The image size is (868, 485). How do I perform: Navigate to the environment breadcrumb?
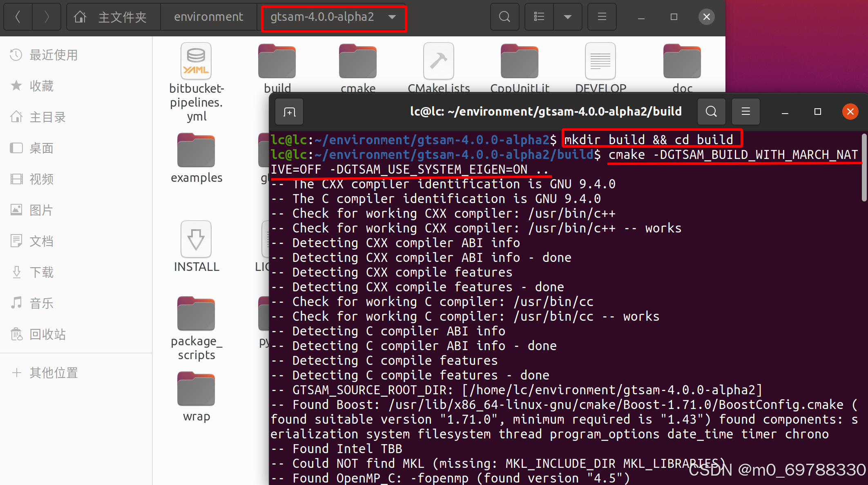point(209,17)
